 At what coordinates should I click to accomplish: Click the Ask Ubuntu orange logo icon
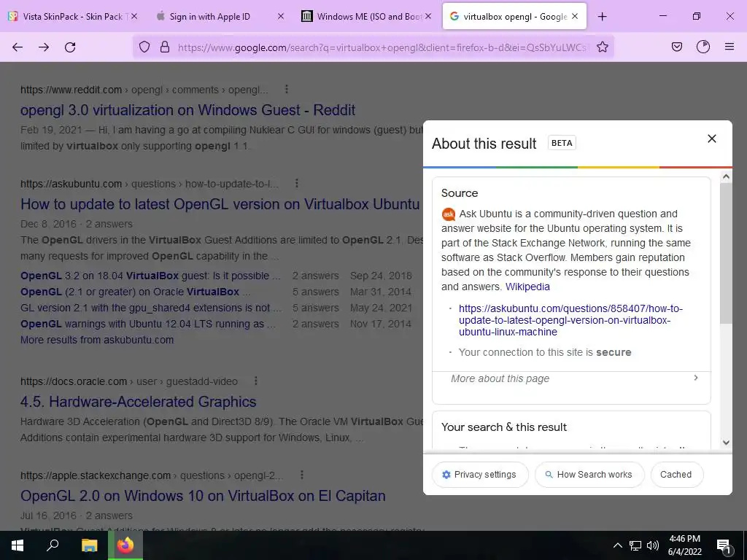(449, 214)
